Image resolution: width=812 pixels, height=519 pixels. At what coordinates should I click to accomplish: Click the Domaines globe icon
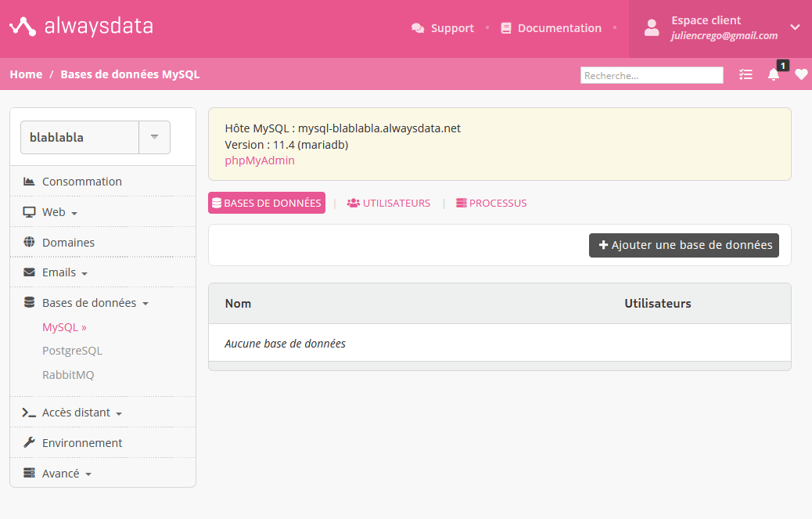point(30,242)
